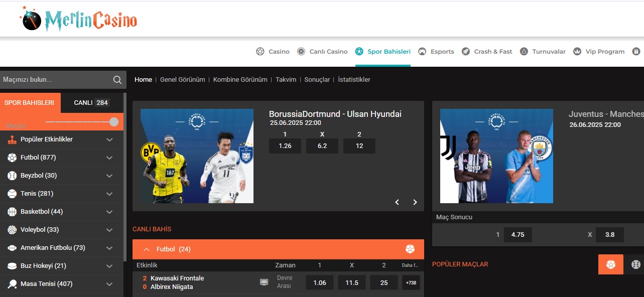Bet 6.2 on Dortmund-Ulsan draw
This screenshot has height=297, width=644.
tap(322, 146)
